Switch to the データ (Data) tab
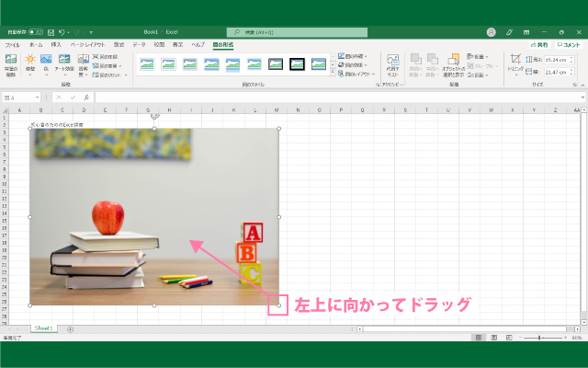This screenshot has height=368, width=588. pyautogui.click(x=139, y=45)
